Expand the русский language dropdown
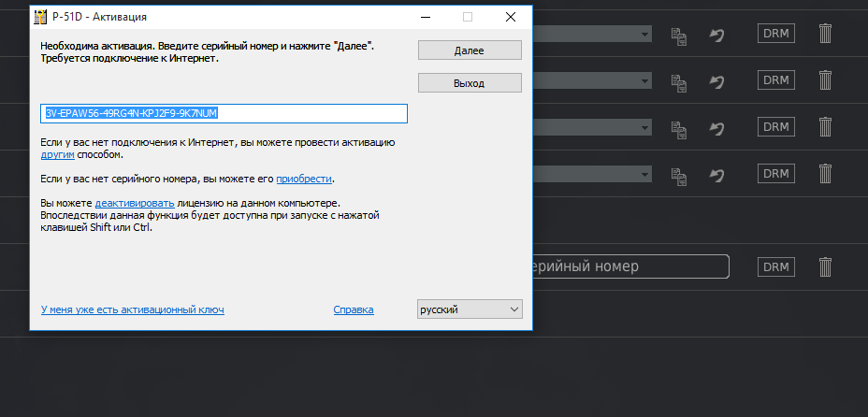 point(470,309)
